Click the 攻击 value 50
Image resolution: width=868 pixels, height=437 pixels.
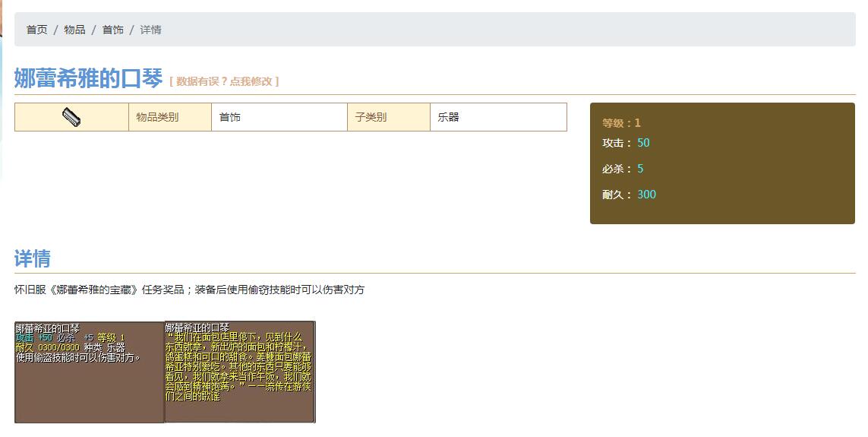643,143
